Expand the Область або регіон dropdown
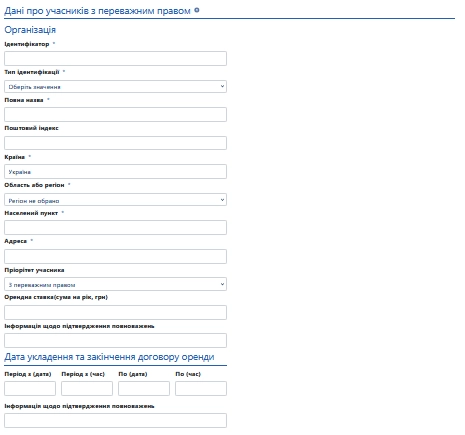 pos(115,200)
